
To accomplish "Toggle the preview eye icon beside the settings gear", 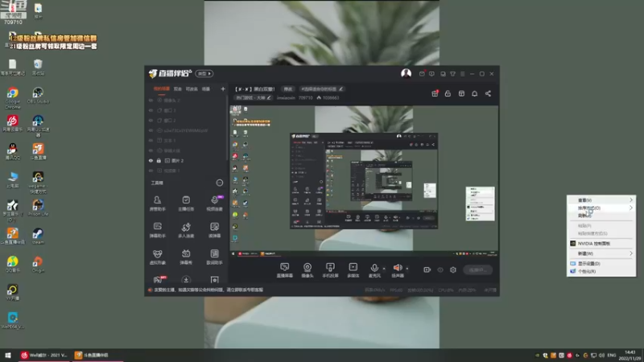I will (440, 269).
